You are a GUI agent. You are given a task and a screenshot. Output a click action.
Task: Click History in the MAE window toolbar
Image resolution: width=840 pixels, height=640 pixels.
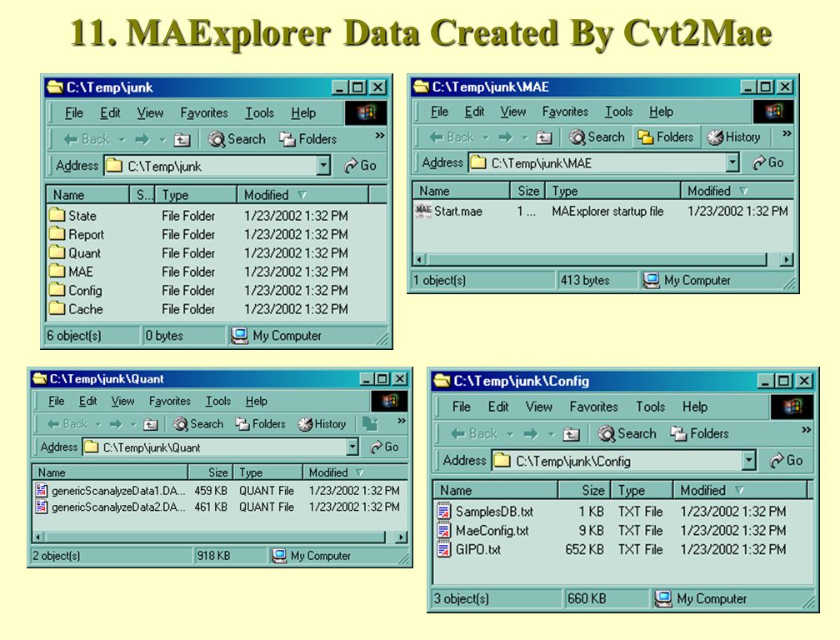[x=733, y=137]
